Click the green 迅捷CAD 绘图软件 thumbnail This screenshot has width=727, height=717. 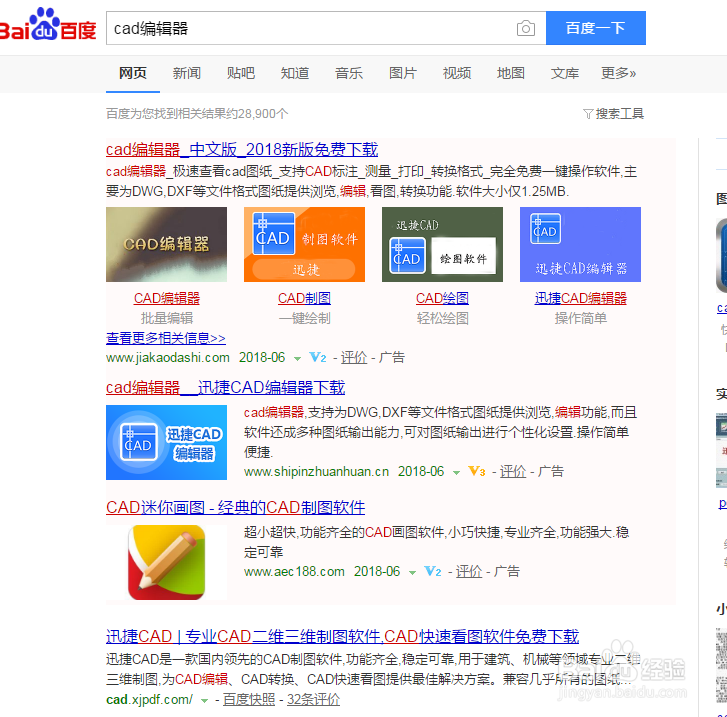442,244
